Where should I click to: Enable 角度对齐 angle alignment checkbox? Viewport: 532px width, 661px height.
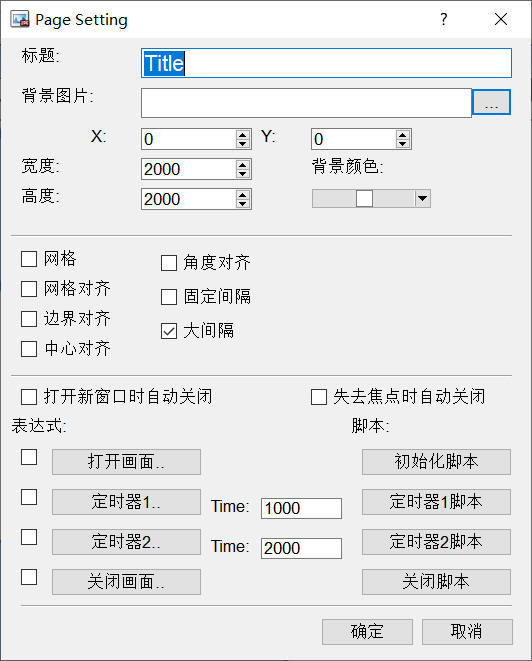pyautogui.click(x=169, y=263)
